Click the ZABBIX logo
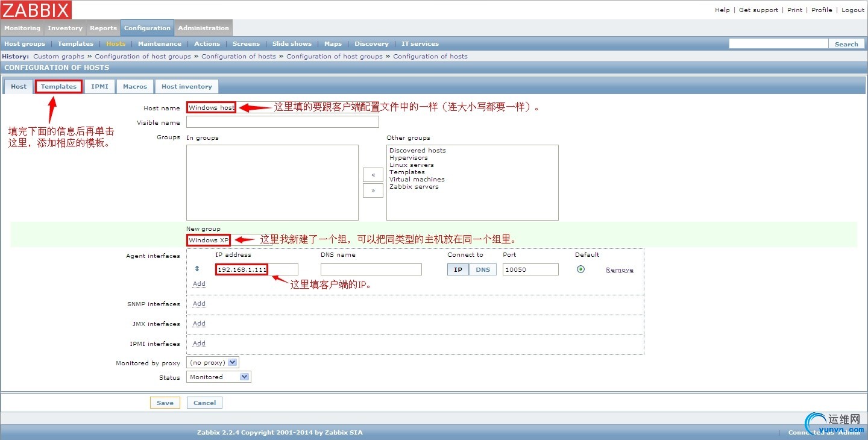The width and height of the screenshot is (868, 440). (36, 10)
